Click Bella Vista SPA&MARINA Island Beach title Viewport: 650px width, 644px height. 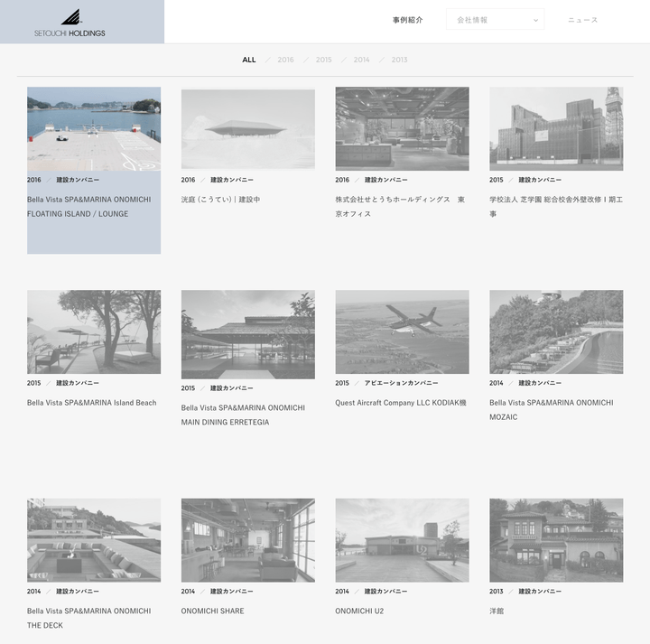[91, 403]
